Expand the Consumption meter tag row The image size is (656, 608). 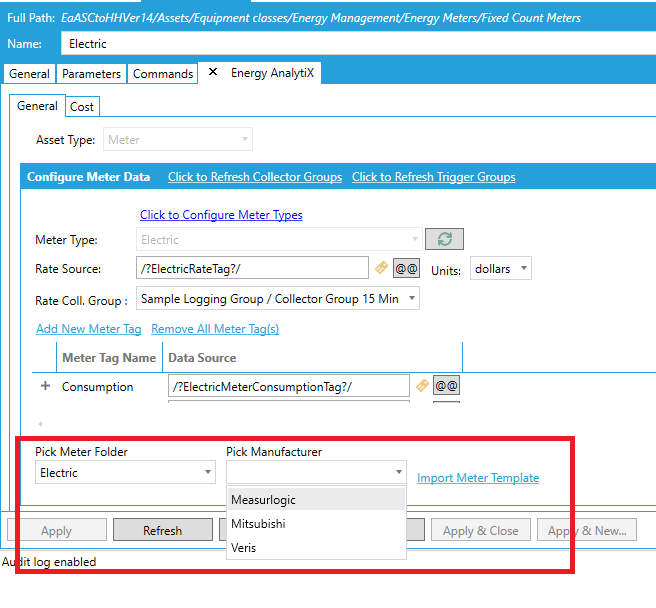(44, 386)
